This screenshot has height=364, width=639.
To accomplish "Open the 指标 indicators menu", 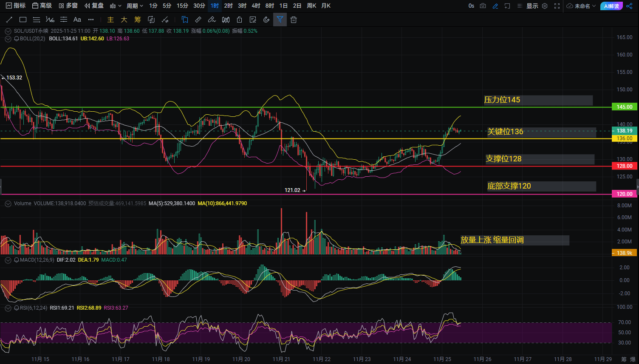I will point(16,6).
